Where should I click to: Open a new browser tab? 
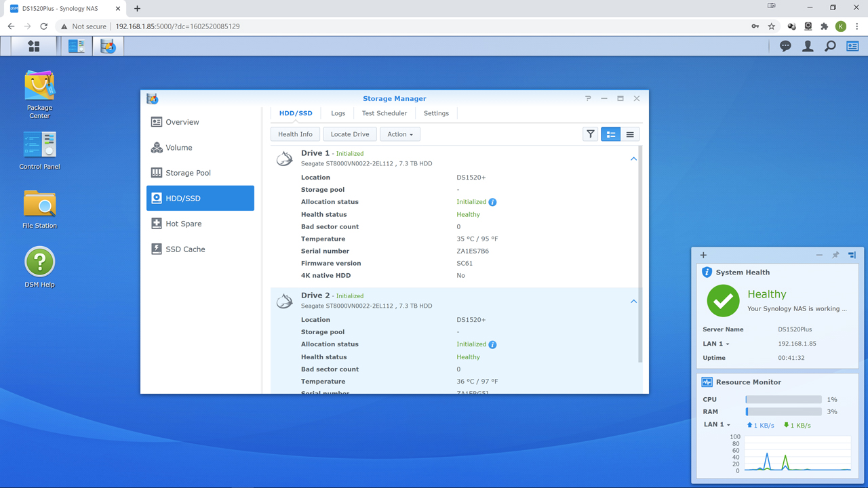pyautogui.click(x=137, y=8)
